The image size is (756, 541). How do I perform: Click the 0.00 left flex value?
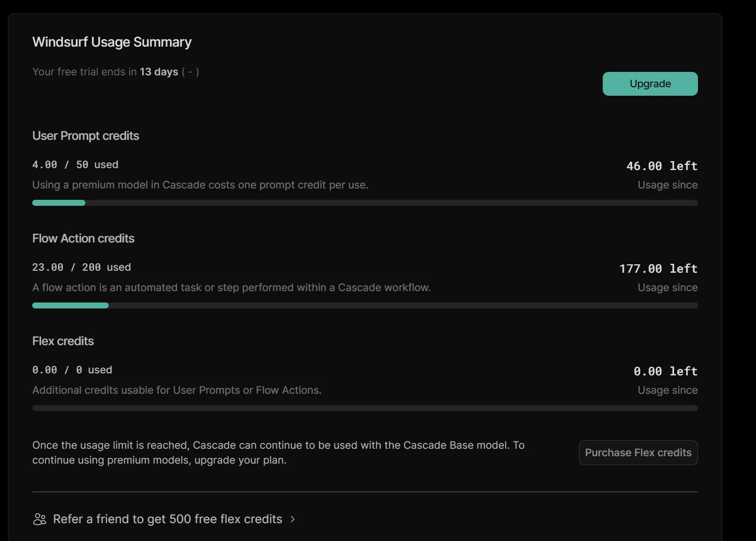665,371
